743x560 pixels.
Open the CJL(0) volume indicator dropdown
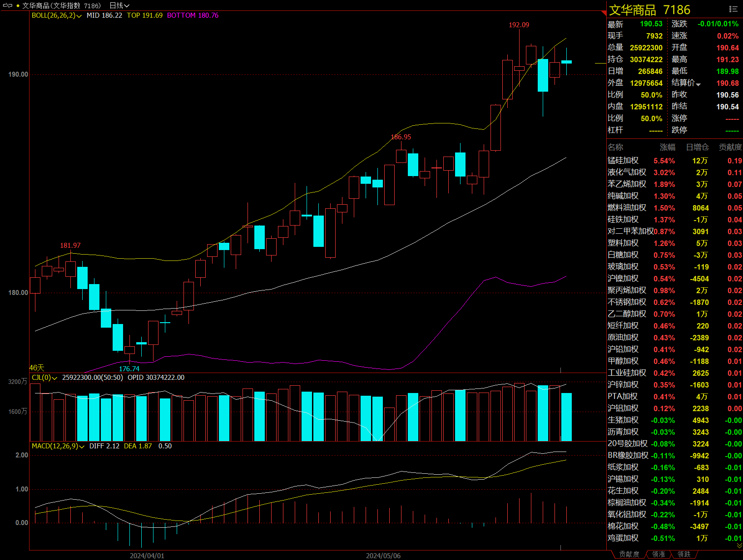click(x=45, y=378)
